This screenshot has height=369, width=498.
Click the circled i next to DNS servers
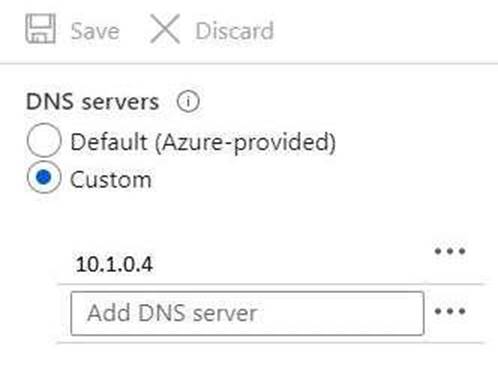tap(188, 101)
